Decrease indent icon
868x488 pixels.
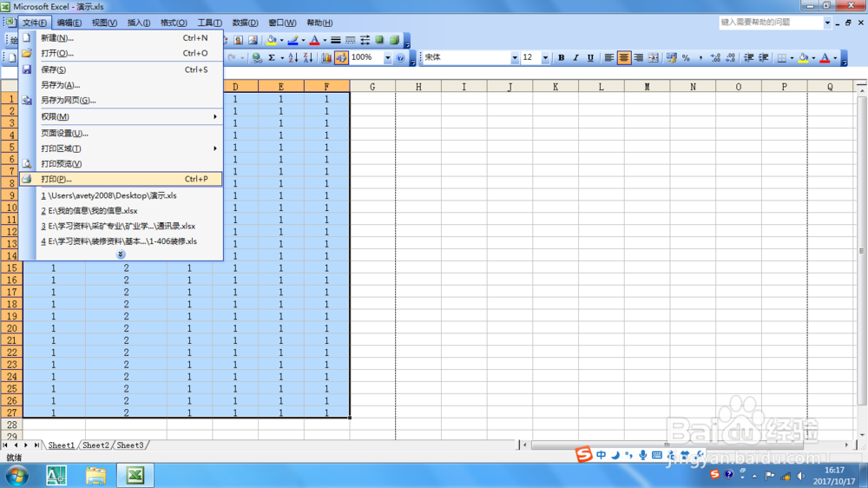[748, 57]
